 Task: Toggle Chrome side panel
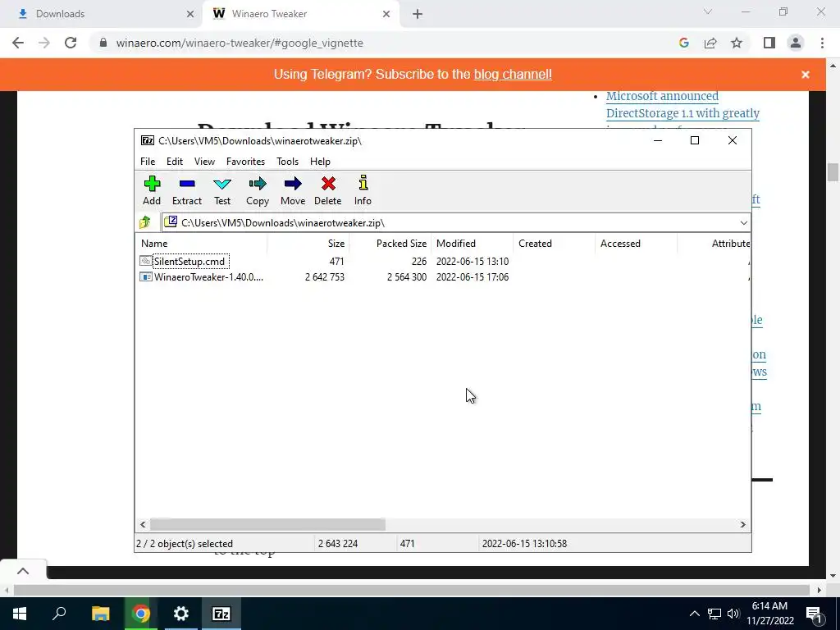click(x=769, y=43)
